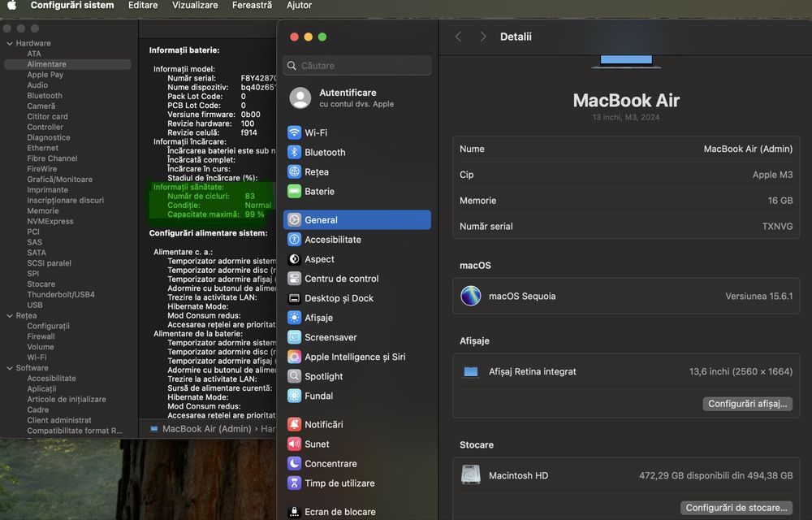Click the Apple logo menu
The width and height of the screenshot is (812, 520).
pyautogui.click(x=11, y=5)
